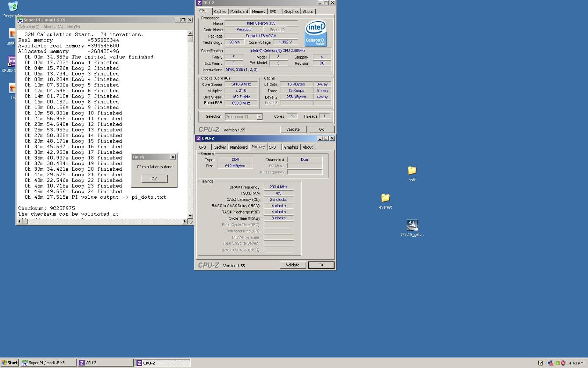
Task: Click the taskbar clock 4:43 AM
Action: [576, 363]
